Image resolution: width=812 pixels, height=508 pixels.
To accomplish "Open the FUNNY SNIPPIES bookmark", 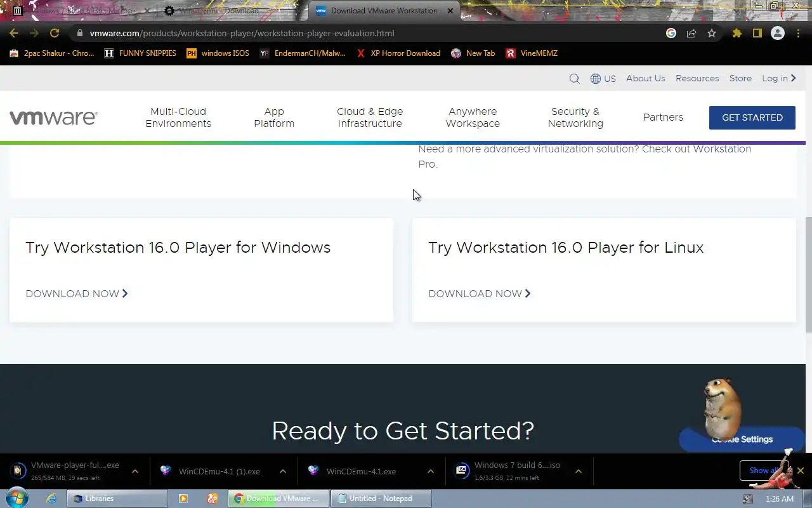I will pos(140,53).
